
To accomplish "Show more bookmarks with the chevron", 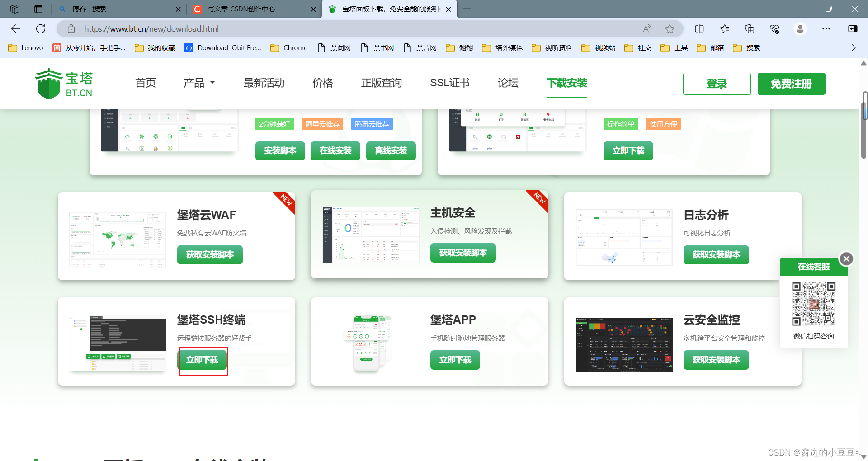I will coord(854,48).
